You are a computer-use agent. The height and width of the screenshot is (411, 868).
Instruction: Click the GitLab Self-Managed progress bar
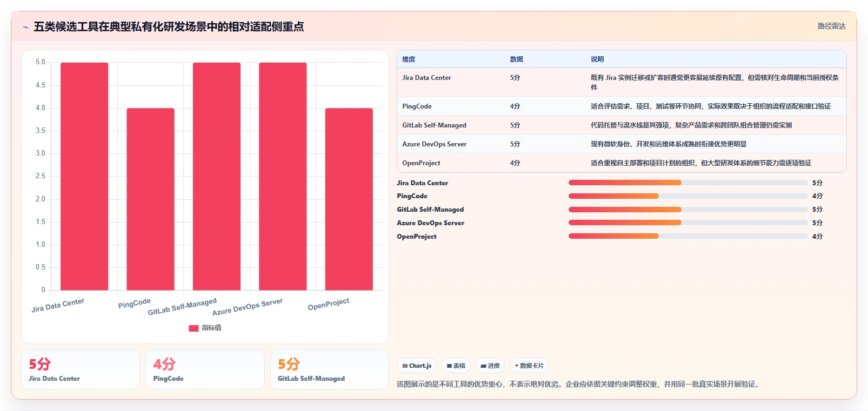pyautogui.click(x=688, y=210)
